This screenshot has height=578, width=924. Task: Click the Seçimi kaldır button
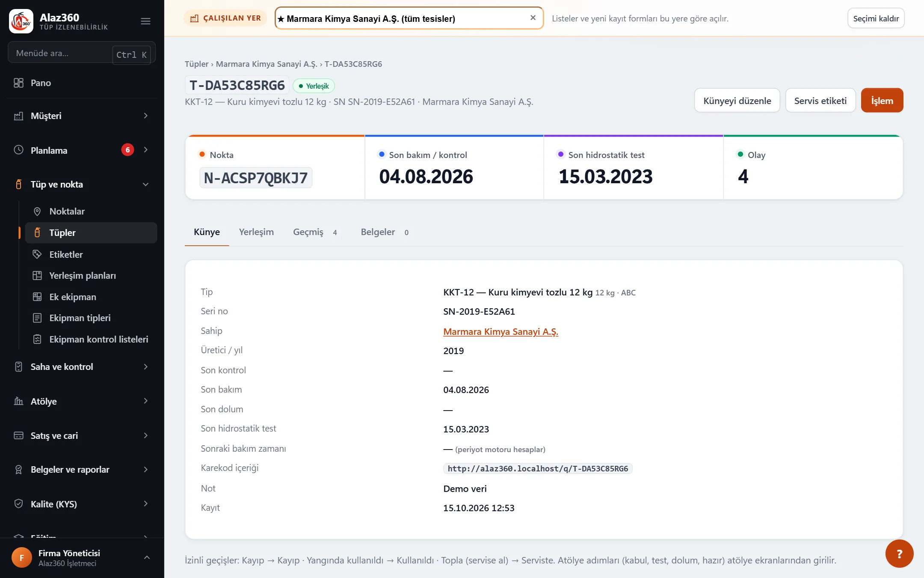pos(876,18)
